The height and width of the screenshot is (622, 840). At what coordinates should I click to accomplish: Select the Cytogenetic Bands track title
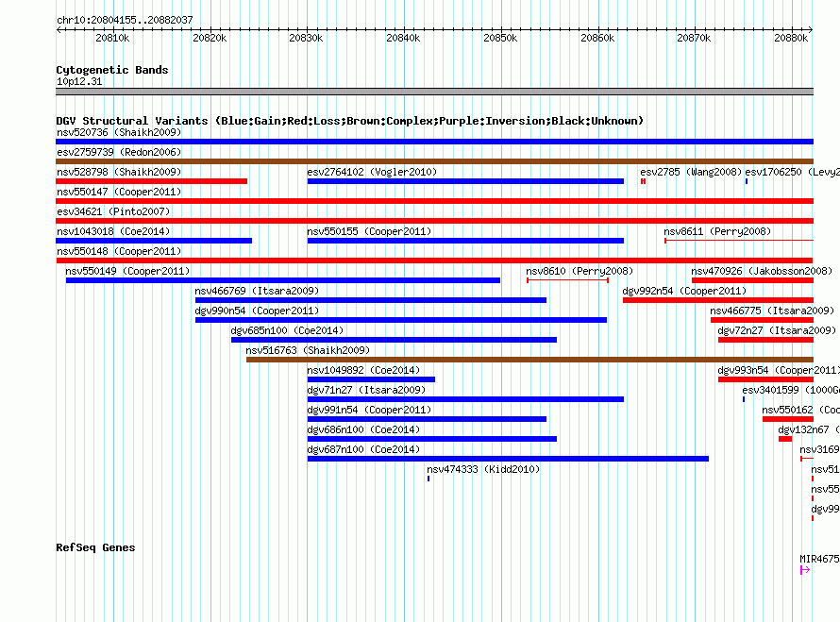click(x=112, y=70)
